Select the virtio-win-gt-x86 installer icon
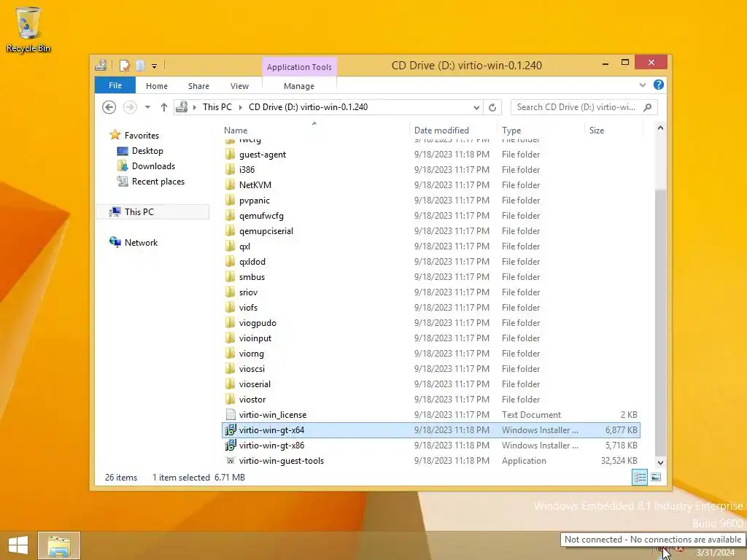The image size is (747, 560). point(231,446)
